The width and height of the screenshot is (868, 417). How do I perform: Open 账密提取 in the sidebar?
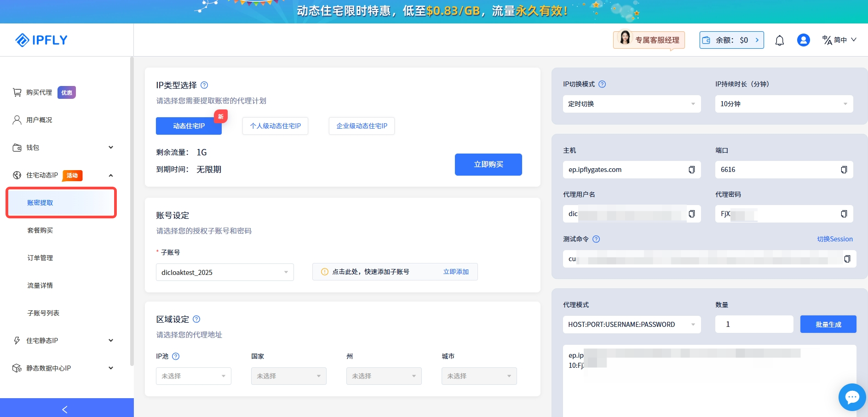[x=61, y=203]
